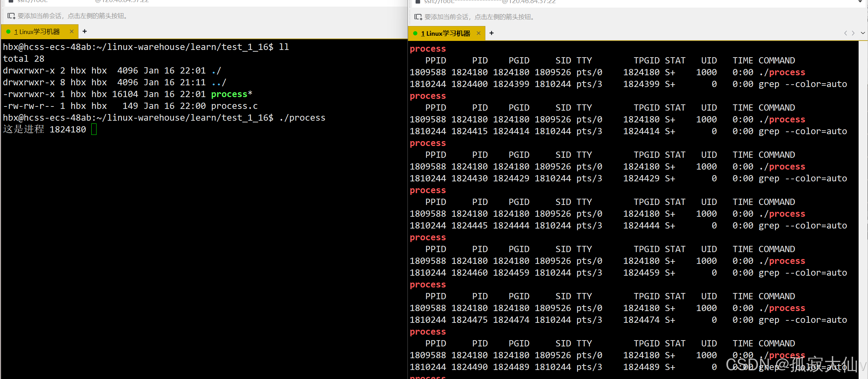Click PID 1824415 in right terminal
Viewport: 868px width, 379px height.
coord(469,131)
